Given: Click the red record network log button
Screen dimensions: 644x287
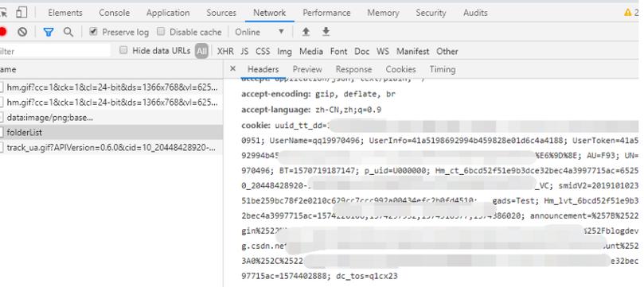Looking at the screenshot, I should [x=2, y=32].
